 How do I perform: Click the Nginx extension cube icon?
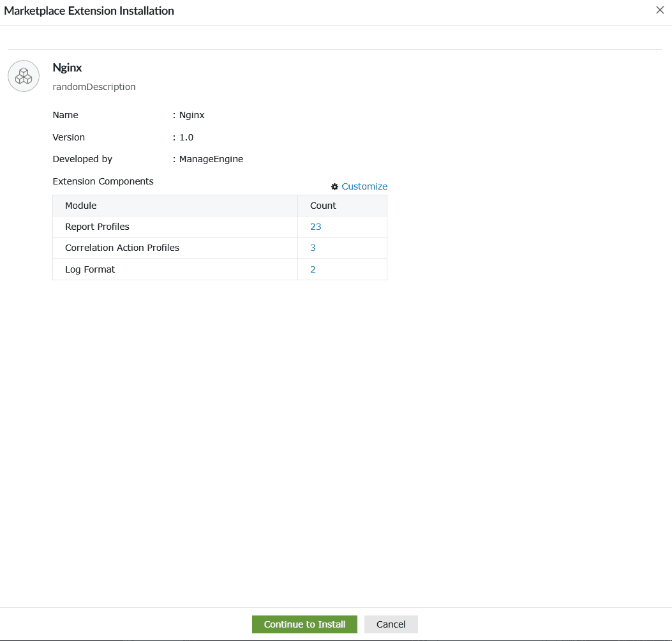(x=24, y=76)
